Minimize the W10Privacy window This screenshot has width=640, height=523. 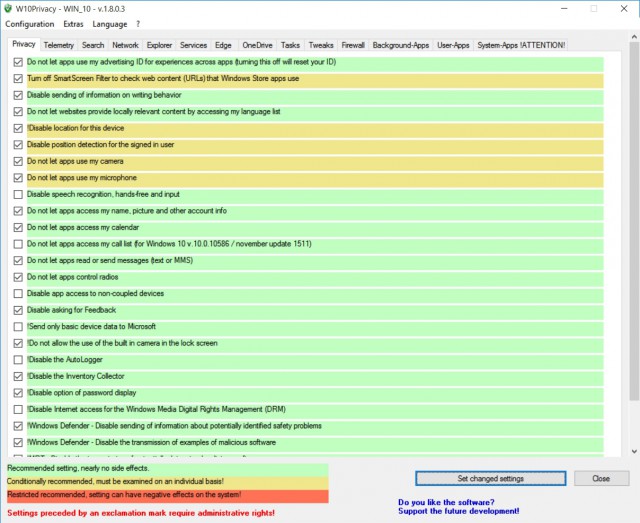[564, 9]
